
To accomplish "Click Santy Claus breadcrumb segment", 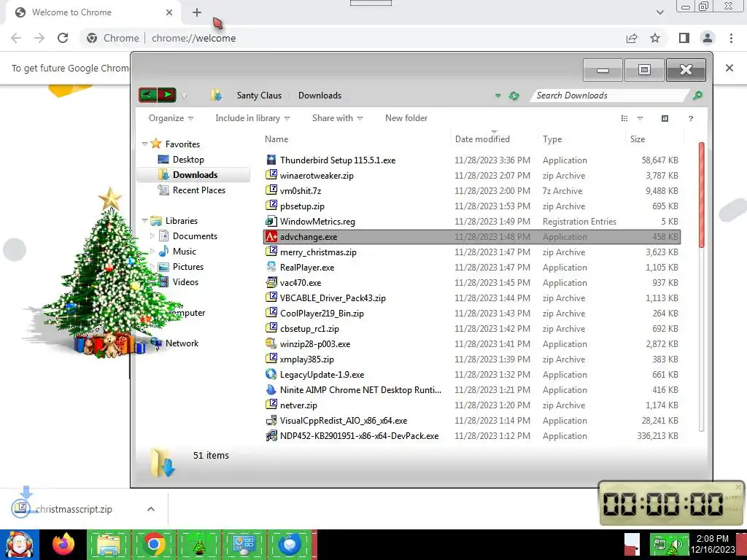I will pos(259,96).
